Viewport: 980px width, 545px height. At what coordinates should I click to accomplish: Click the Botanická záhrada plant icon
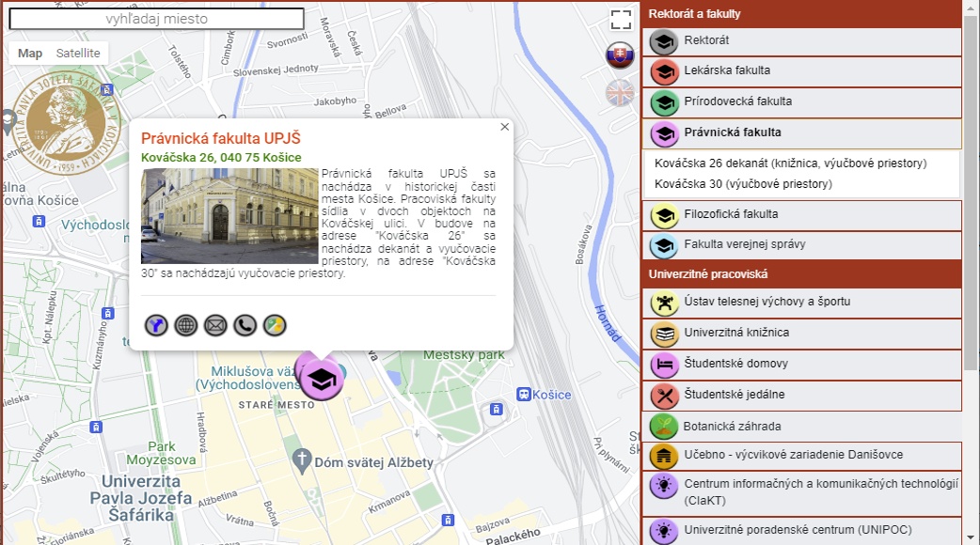pos(664,427)
